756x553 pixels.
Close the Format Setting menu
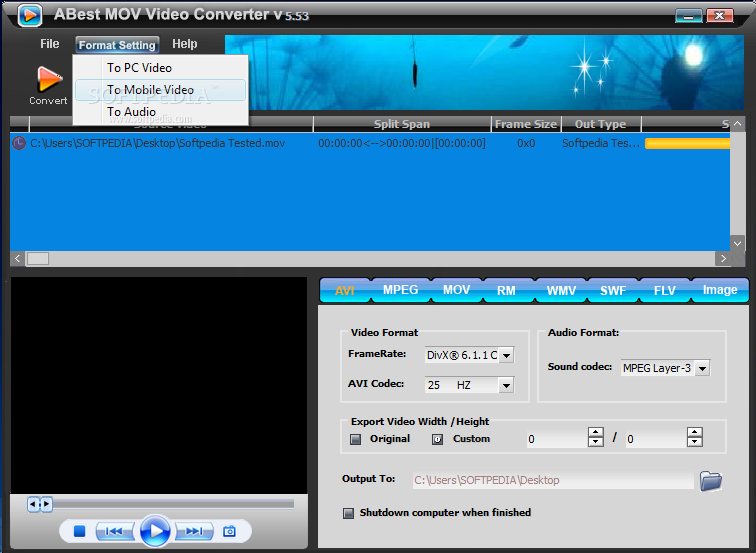click(117, 45)
